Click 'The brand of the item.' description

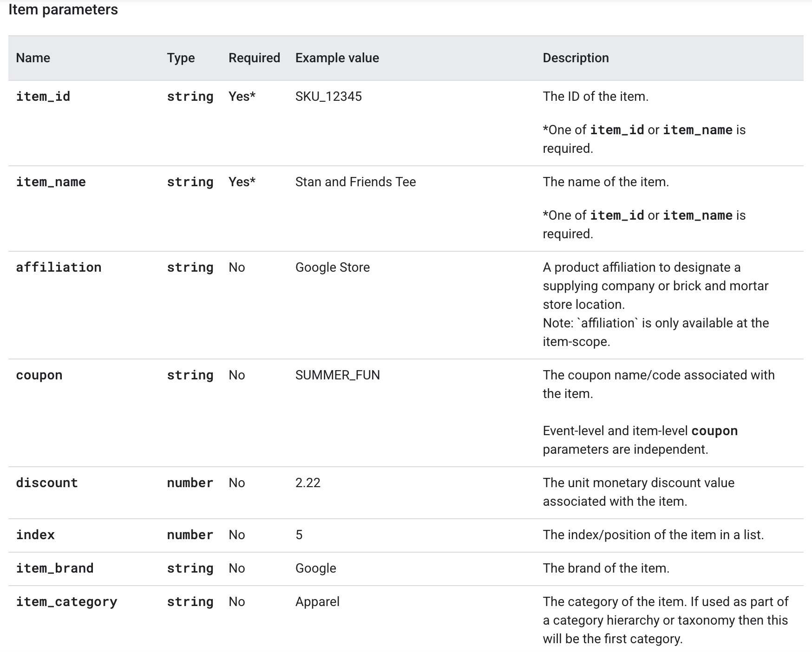coord(606,568)
